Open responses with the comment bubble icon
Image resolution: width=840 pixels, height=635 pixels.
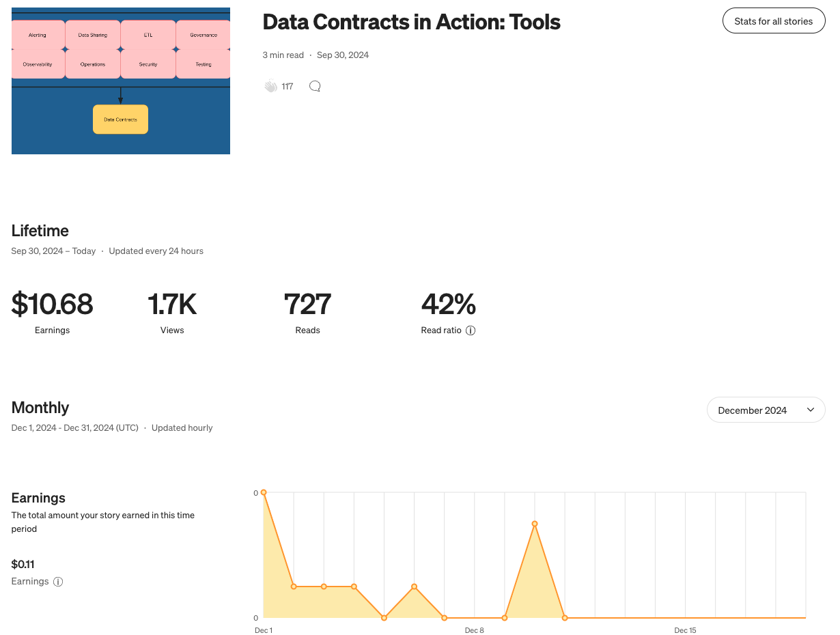[x=315, y=86]
